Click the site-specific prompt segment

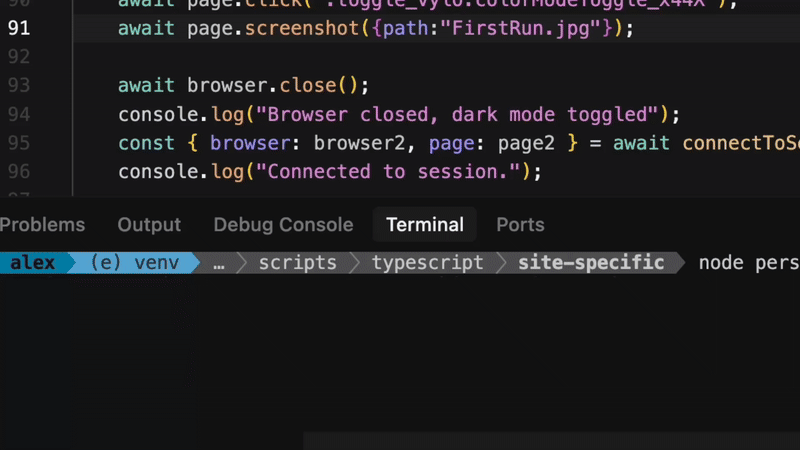pyautogui.click(x=591, y=263)
